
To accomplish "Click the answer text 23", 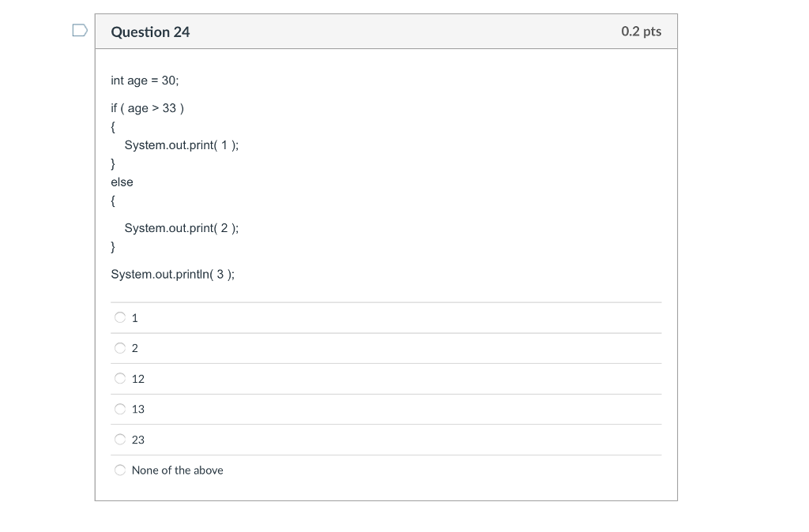I will click(138, 440).
